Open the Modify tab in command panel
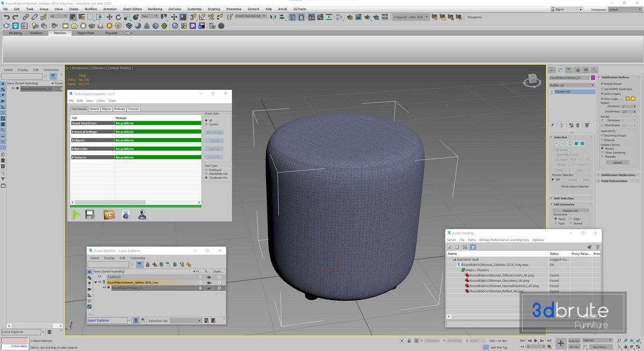This screenshot has width=644, height=351. pyautogui.click(x=560, y=70)
